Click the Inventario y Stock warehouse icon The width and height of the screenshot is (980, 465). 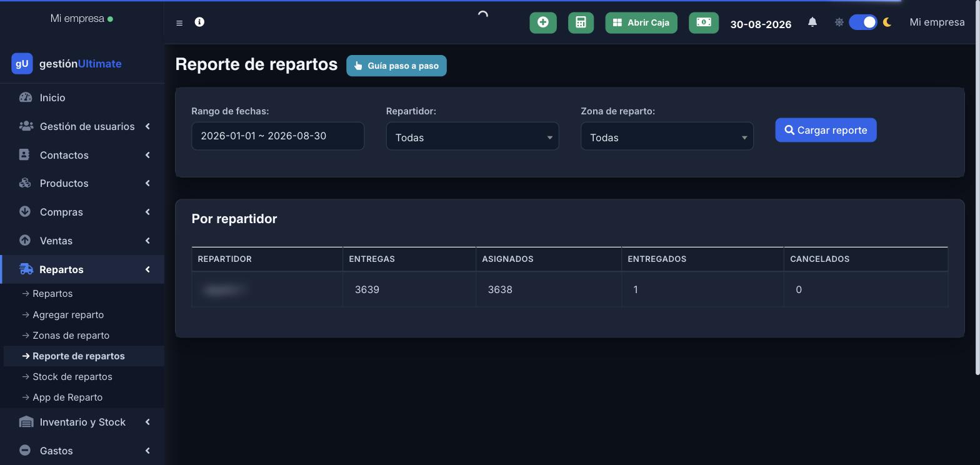click(x=26, y=422)
